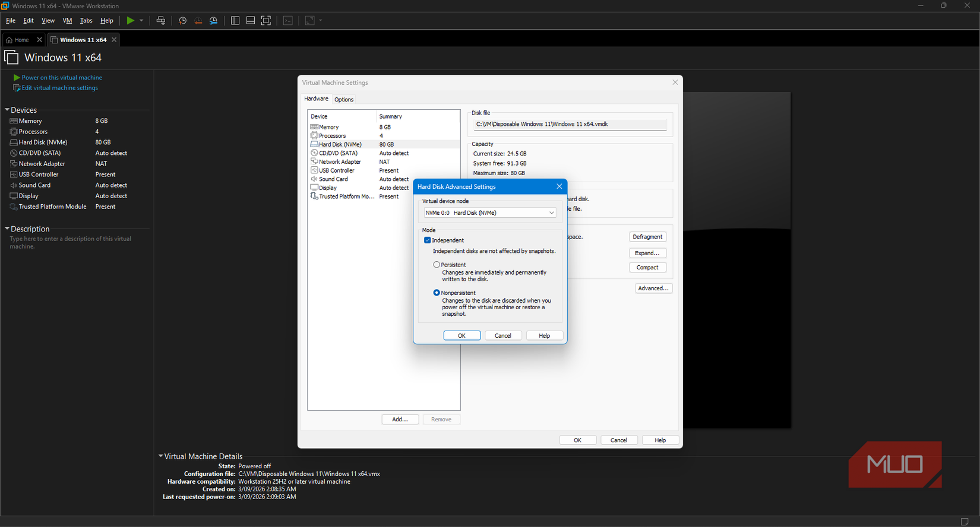Screen dimensions: 980x527
Task: Click the VMware logo in title bar
Action: [5, 5]
